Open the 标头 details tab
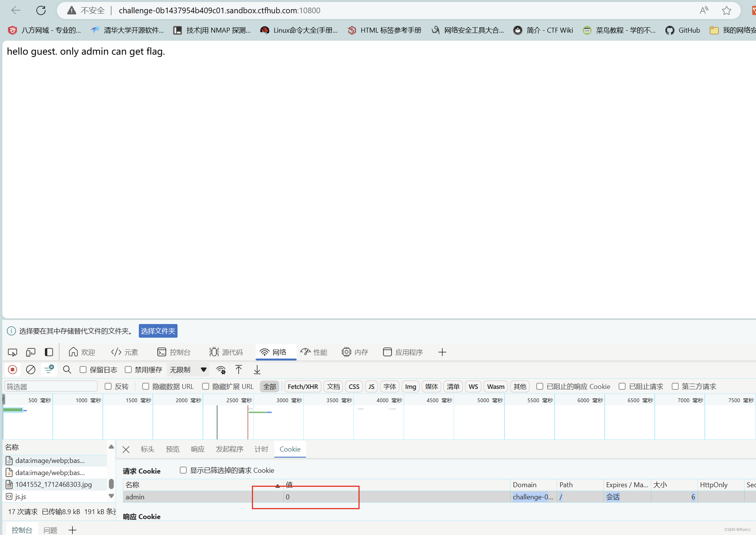This screenshot has width=756, height=535. (148, 449)
